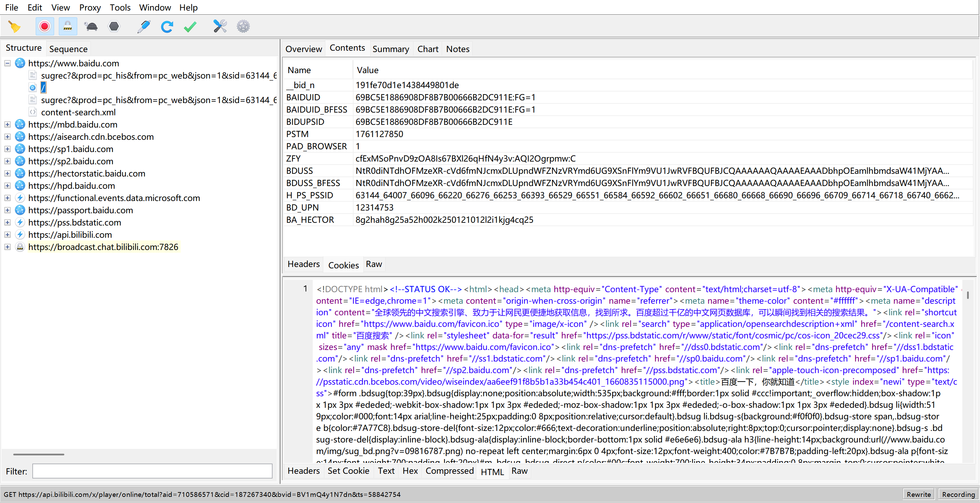980x503 pixels.
Task: Click globe icon of https://mbd.baidu.com host
Action: pos(20,124)
